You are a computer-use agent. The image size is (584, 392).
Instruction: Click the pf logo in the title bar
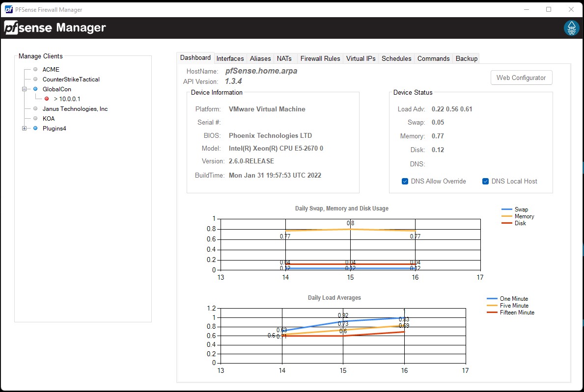click(x=8, y=9)
